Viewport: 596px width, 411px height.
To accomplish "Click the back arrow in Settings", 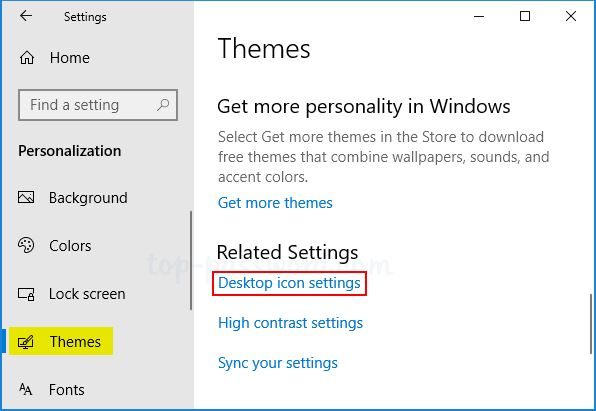I will click(x=26, y=16).
